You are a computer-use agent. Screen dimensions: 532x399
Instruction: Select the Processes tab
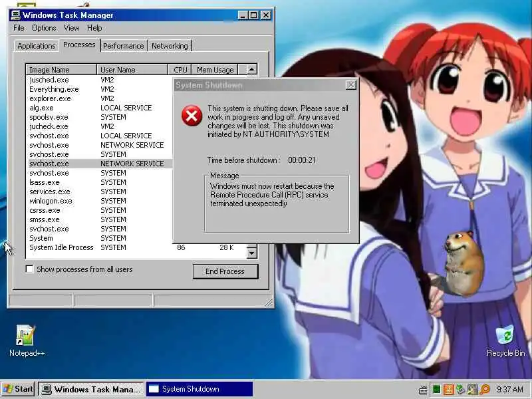click(79, 45)
